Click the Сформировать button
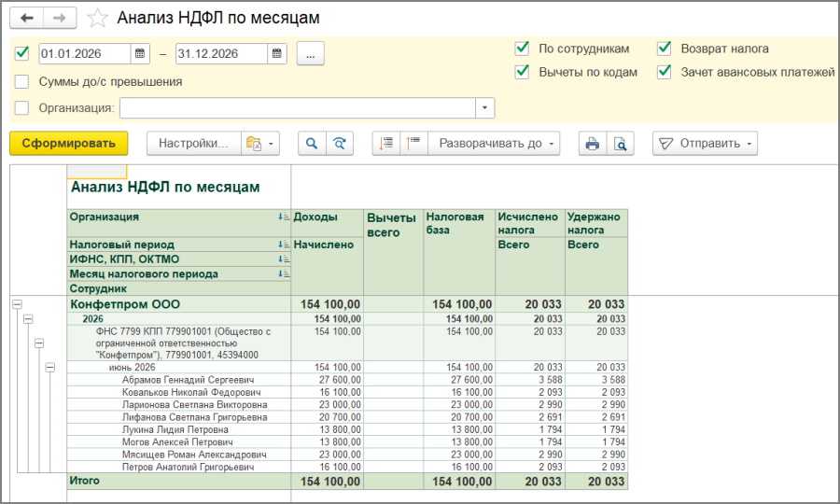Viewport: 840px width, 504px height. pos(68,144)
